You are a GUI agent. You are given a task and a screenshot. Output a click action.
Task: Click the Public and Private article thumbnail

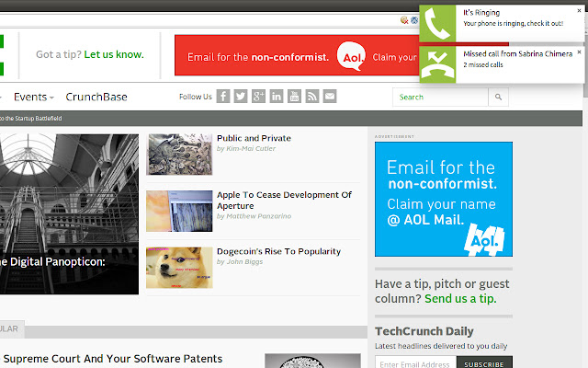click(x=179, y=155)
